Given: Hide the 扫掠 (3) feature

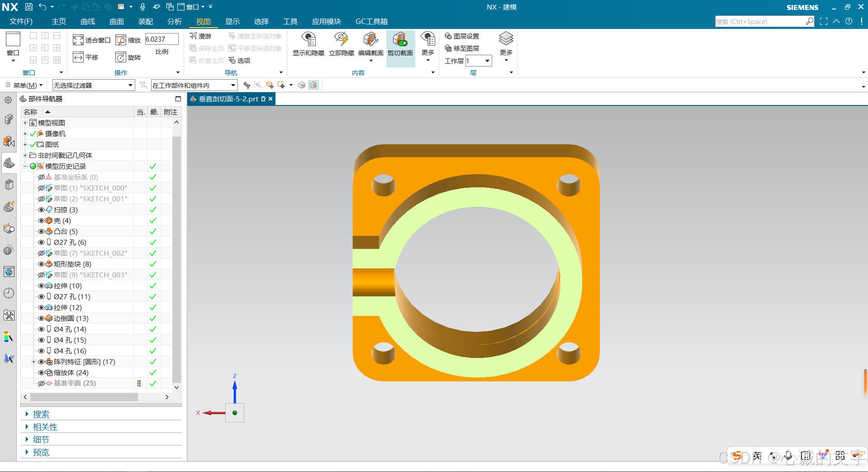Looking at the screenshot, I should pos(41,210).
